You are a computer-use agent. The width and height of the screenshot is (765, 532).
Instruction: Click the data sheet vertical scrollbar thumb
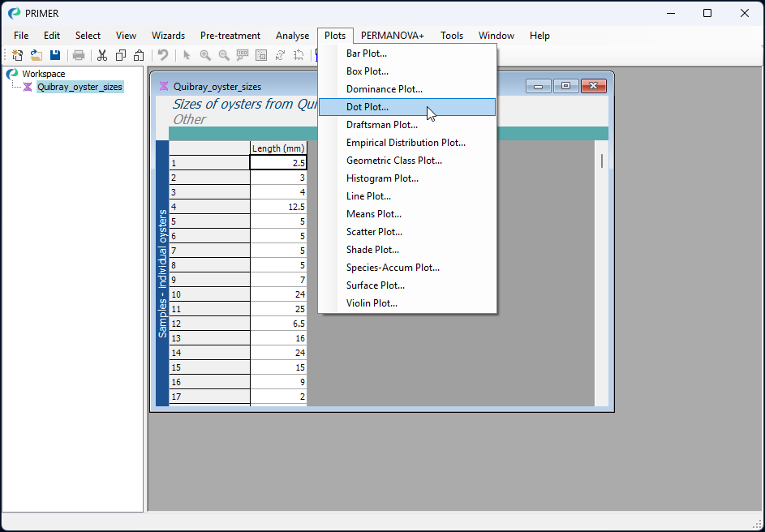[x=601, y=161]
